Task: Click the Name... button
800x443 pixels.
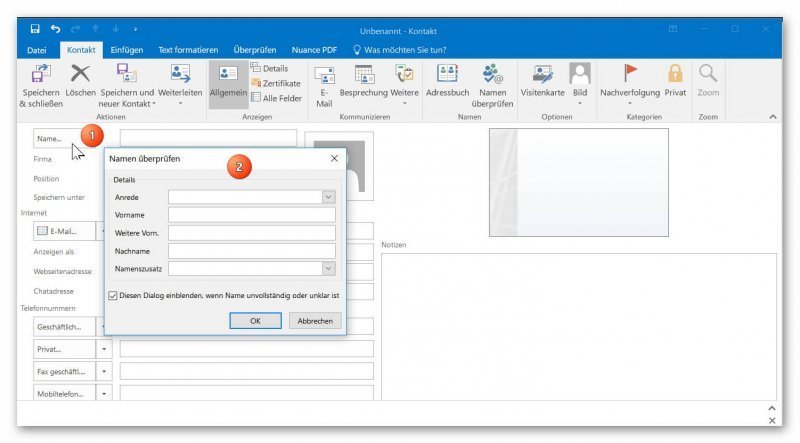Action: coord(56,138)
